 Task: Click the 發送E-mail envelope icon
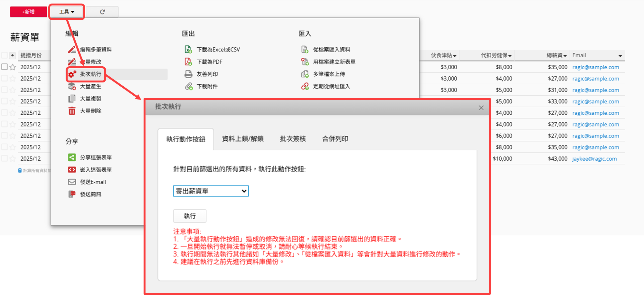(x=72, y=182)
